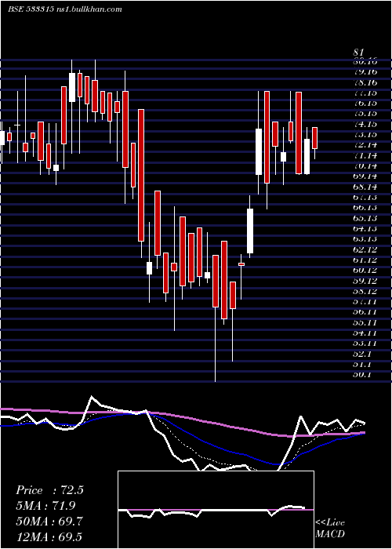Select the 51.1 price level label

362,364
